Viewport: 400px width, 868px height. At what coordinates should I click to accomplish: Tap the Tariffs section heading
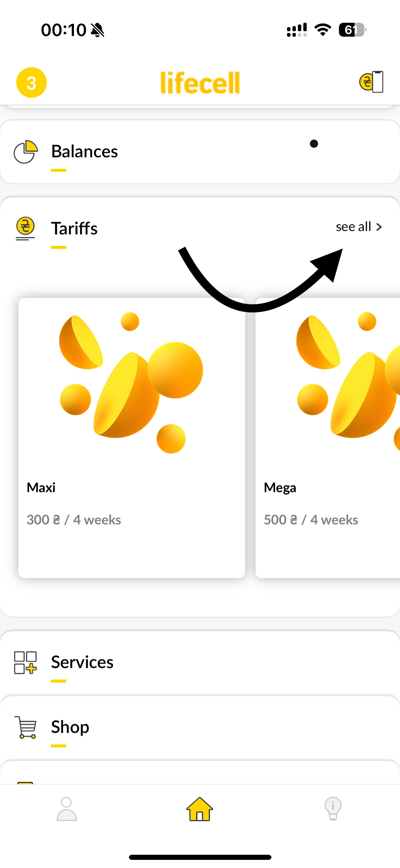tap(74, 228)
